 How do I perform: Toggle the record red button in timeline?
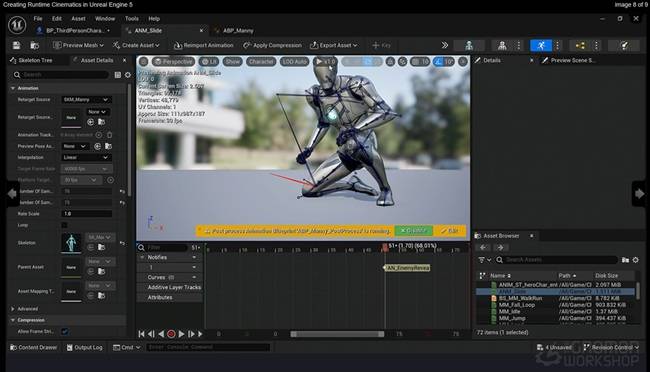click(x=171, y=334)
